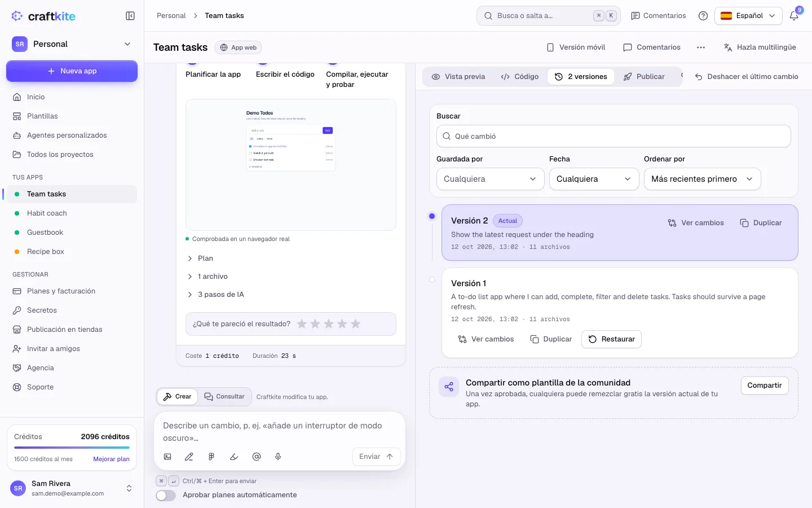The height and width of the screenshot is (508, 812).
Task: Click the mention @ icon
Action: tap(257, 457)
